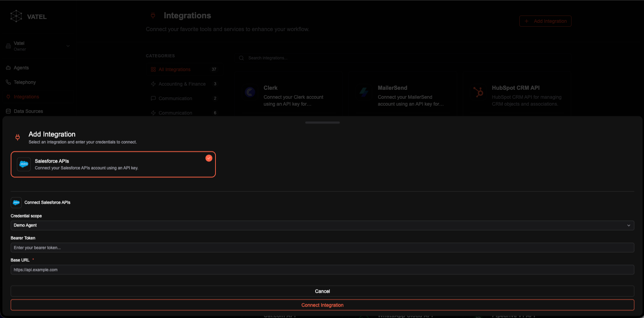Select Integrations in the sidebar

click(x=38, y=97)
